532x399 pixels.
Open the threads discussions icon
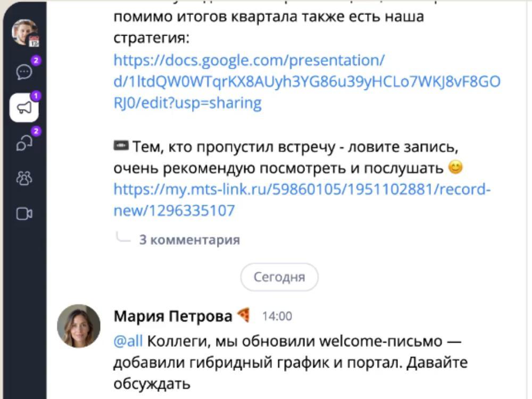(24, 144)
